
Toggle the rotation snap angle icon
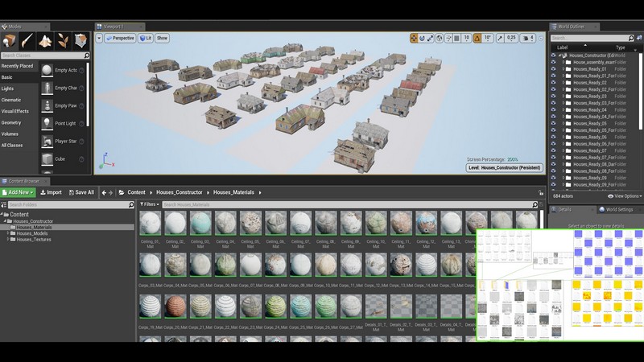pos(477,38)
